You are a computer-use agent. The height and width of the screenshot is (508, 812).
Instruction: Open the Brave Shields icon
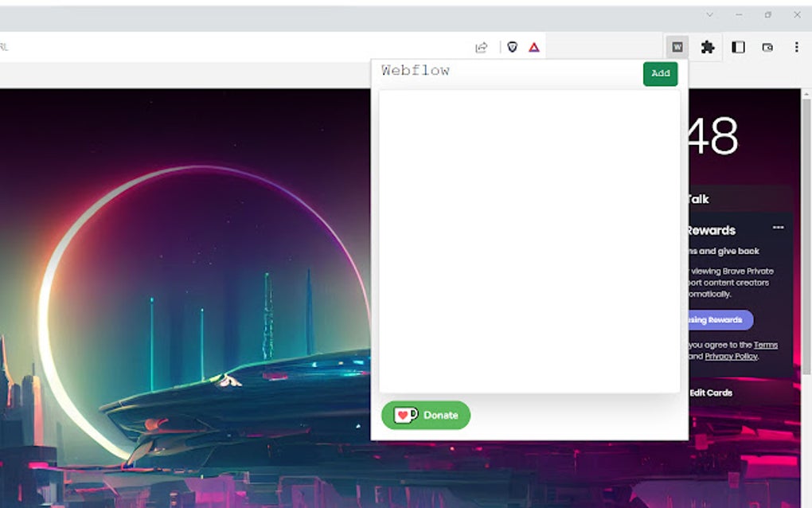(x=513, y=46)
